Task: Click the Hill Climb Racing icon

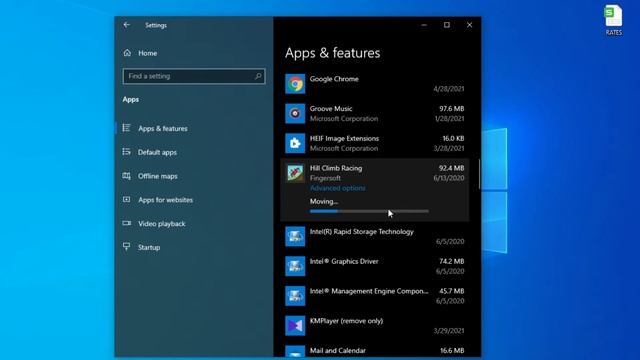Action: point(295,173)
